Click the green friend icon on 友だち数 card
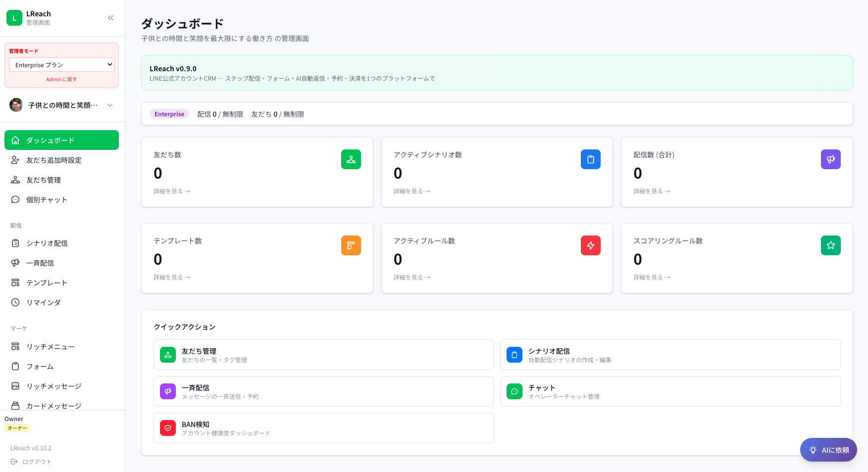868x472 pixels. coord(351,159)
